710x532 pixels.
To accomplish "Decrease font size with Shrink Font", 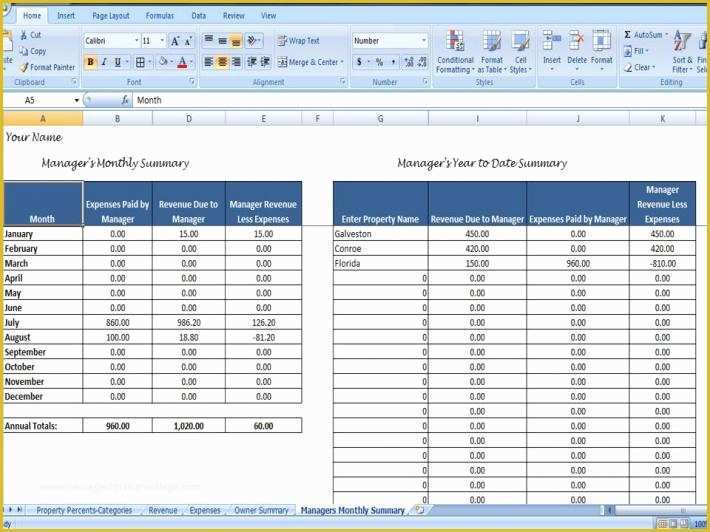I will point(188,41).
